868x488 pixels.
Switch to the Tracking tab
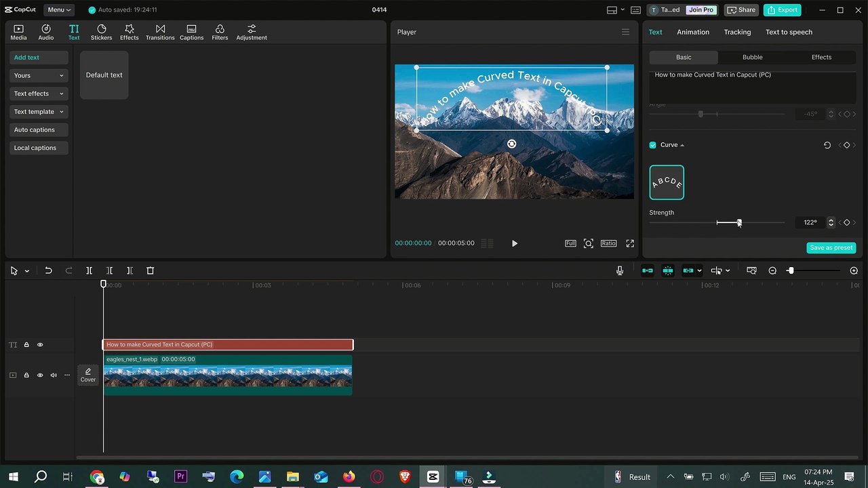(x=737, y=32)
